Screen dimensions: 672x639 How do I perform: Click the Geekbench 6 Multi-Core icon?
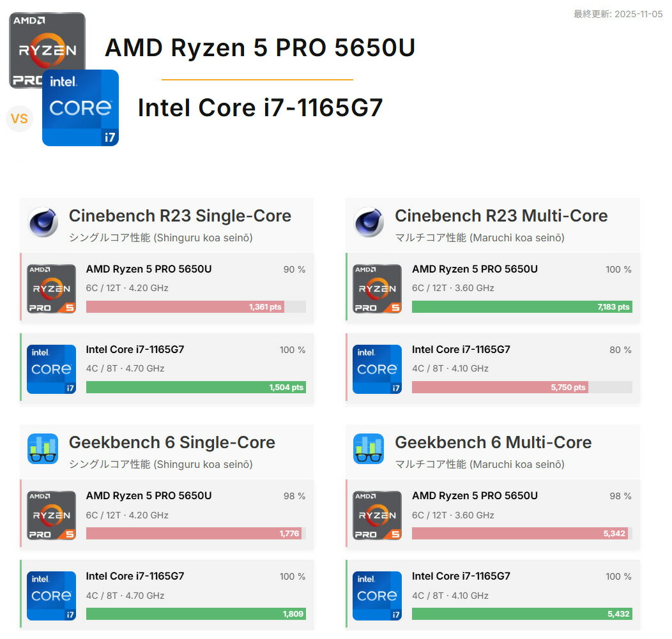pos(369,449)
